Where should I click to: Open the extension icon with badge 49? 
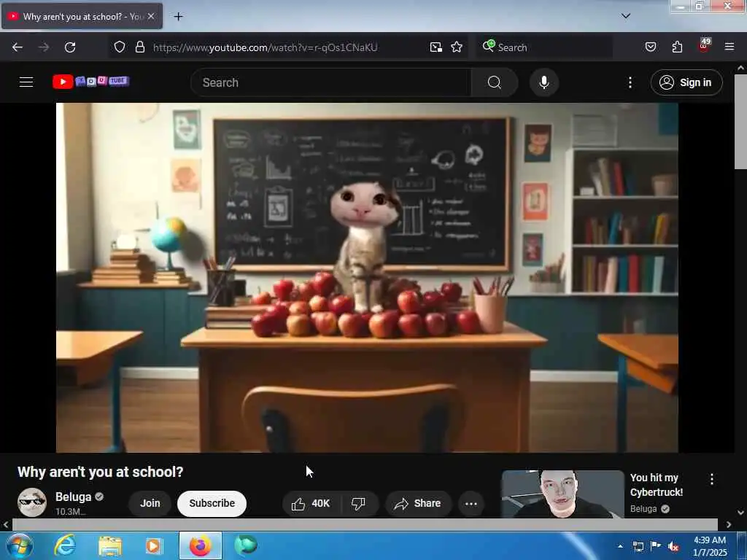[704, 46]
